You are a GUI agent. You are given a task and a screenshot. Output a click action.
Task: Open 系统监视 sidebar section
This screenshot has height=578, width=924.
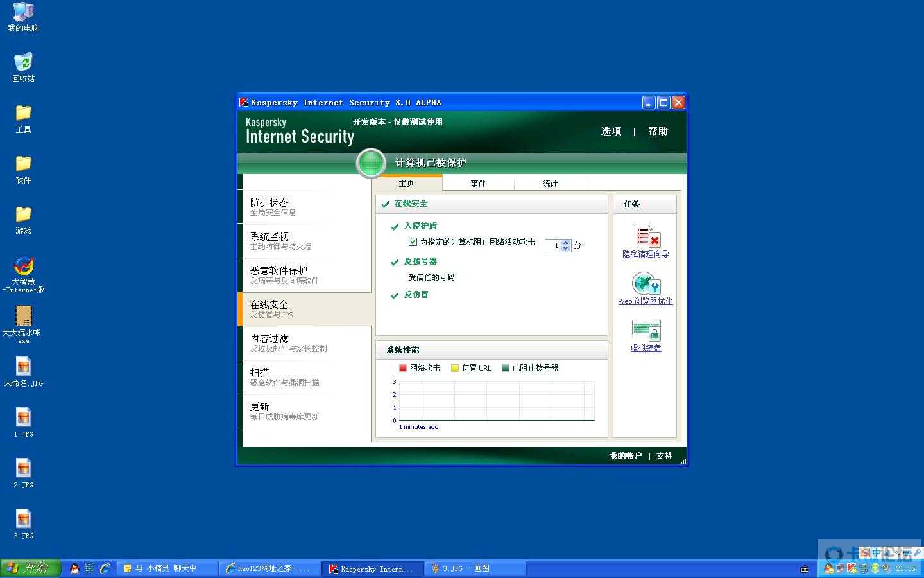tap(307, 241)
